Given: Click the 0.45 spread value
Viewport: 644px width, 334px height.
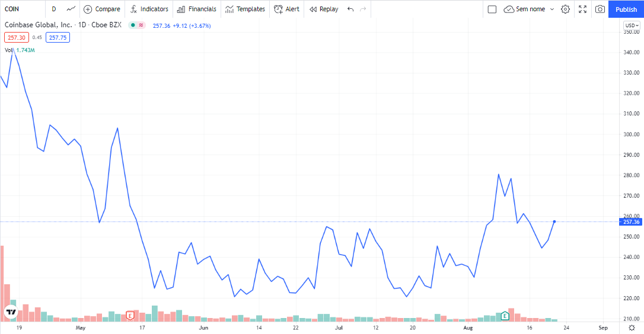Looking at the screenshot, I should pos(37,37).
